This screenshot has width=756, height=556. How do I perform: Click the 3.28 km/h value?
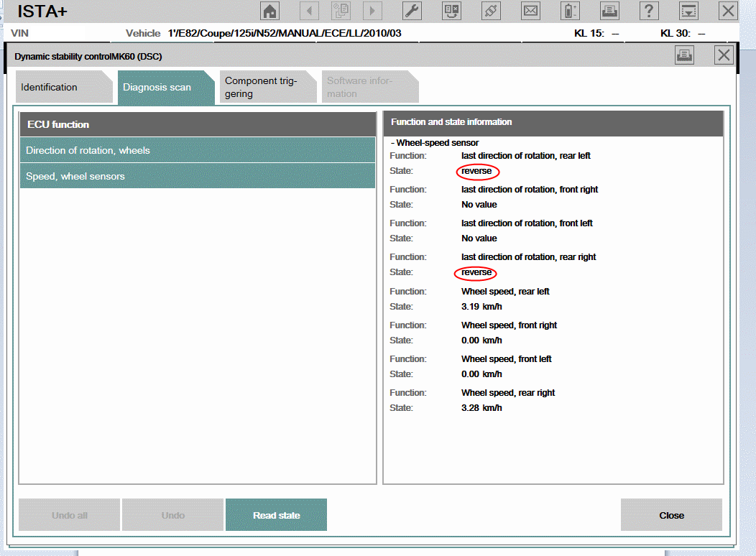[481, 407]
